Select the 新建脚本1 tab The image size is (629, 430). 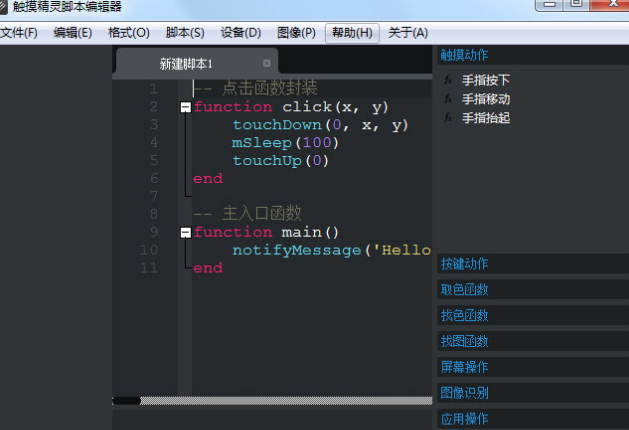click(x=187, y=63)
